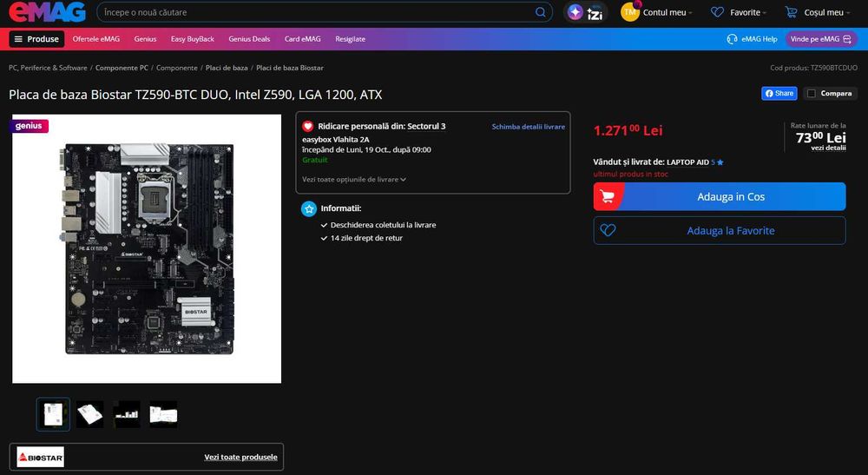Click Vezi toate produsele link
The width and height of the screenshot is (868, 475).
(x=240, y=457)
